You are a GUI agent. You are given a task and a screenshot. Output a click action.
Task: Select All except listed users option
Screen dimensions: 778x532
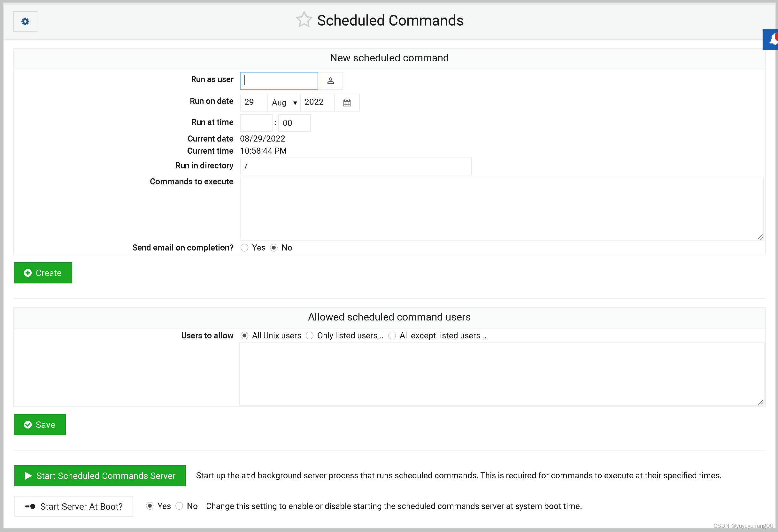point(392,335)
